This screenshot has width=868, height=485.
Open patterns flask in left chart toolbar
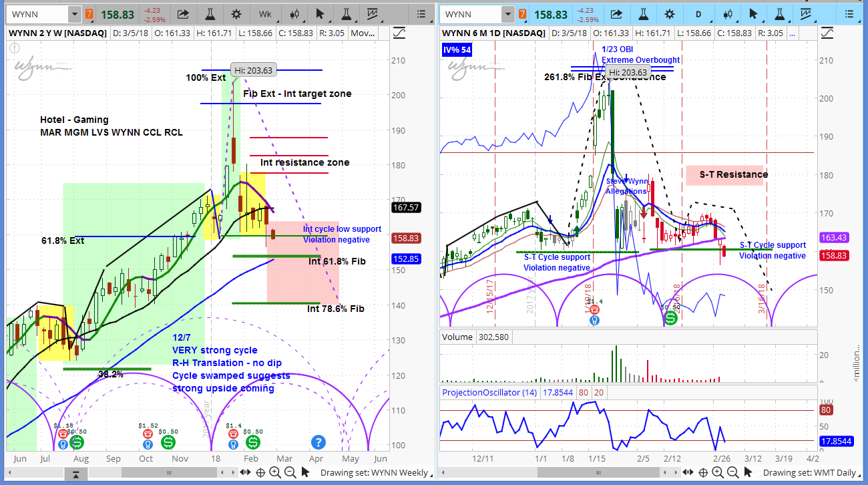pyautogui.click(x=347, y=14)
